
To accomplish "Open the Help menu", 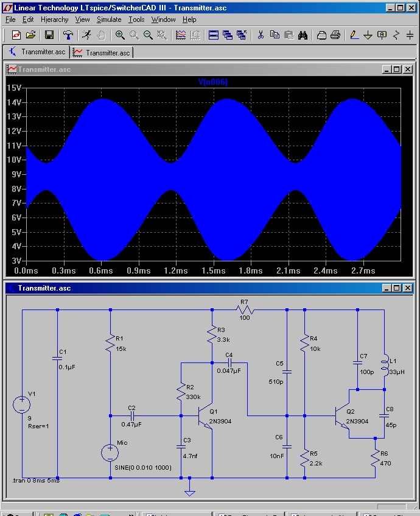I will coord(189,19).
